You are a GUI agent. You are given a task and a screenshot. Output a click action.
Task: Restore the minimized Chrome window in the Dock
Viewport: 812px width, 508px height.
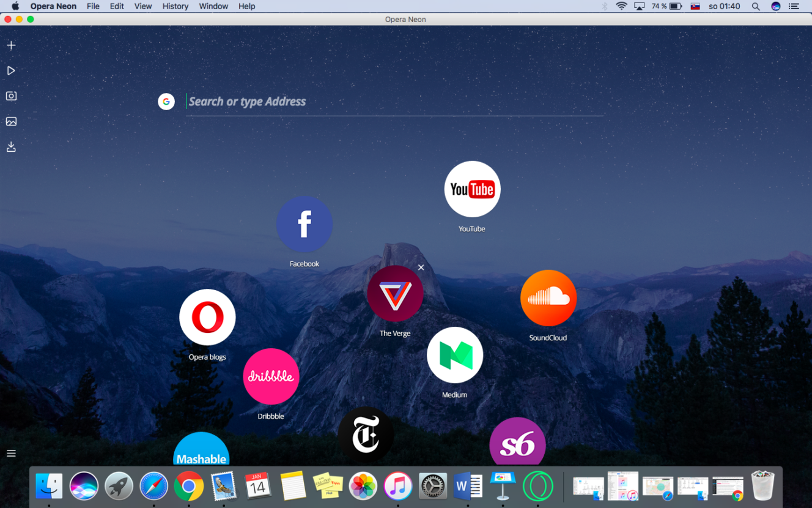click(728, 487)
